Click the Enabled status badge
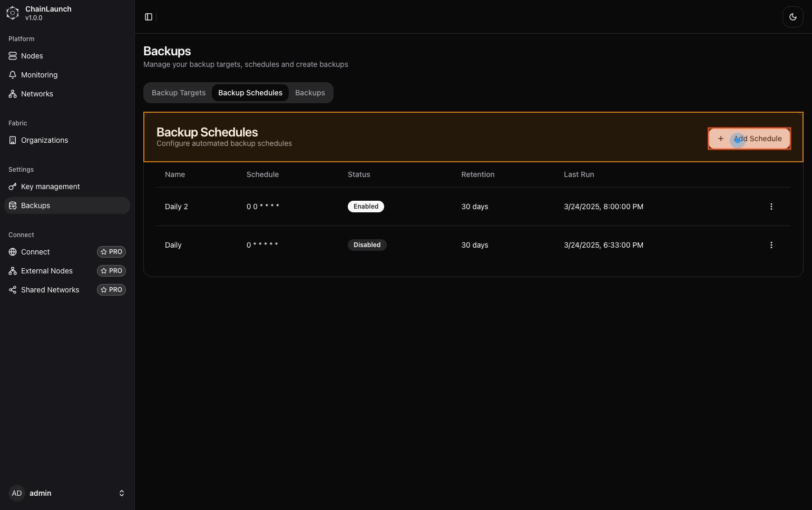This screenshot has height=510, width=812. tap(366, 207)
